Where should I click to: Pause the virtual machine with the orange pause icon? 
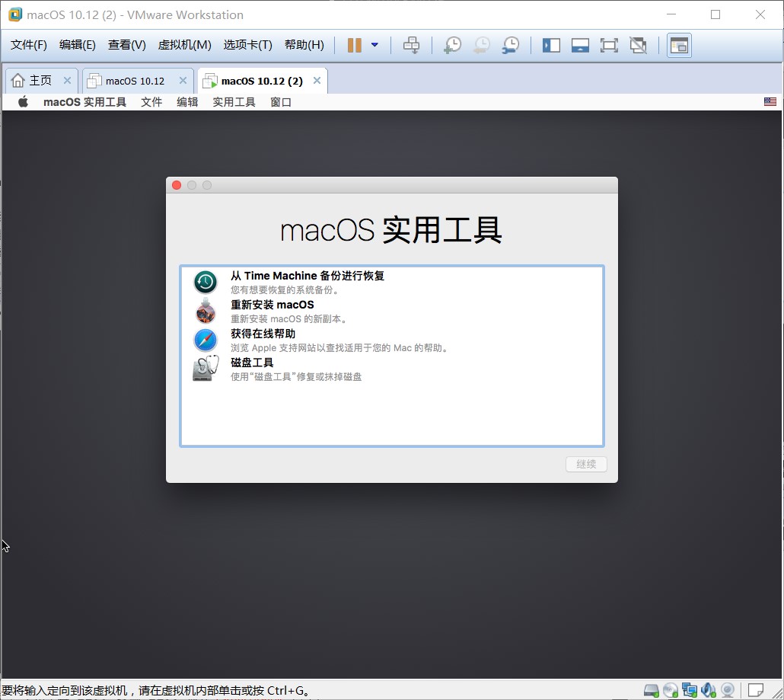[x=355, y=45]
